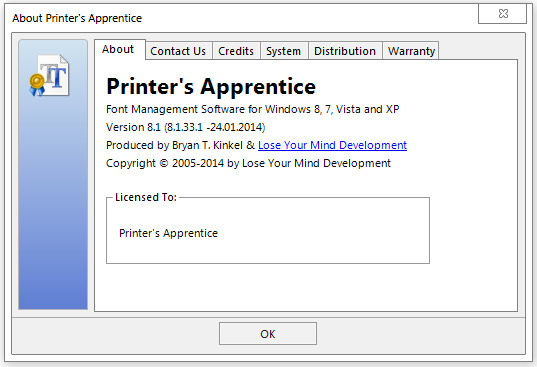Click the Licensed To: group label
The width and height of the screenshot is (537, 367).
pyautogui.click(x=146, y=197)
